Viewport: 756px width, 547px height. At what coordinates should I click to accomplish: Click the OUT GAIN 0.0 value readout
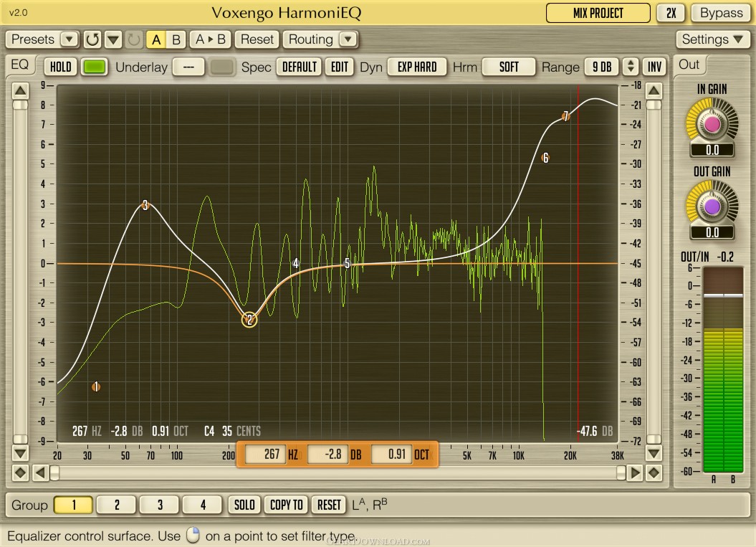712,232
